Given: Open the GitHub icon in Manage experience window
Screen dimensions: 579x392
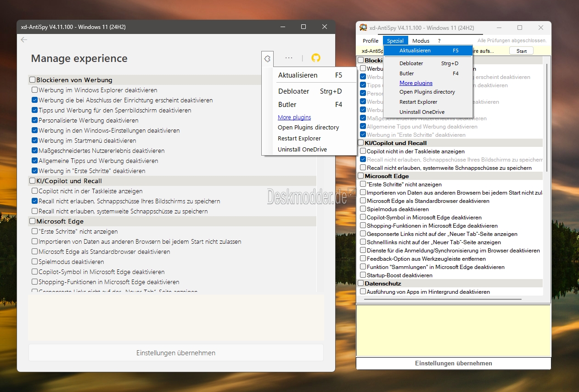Looking at the screenshot, I should pos(316,58).
